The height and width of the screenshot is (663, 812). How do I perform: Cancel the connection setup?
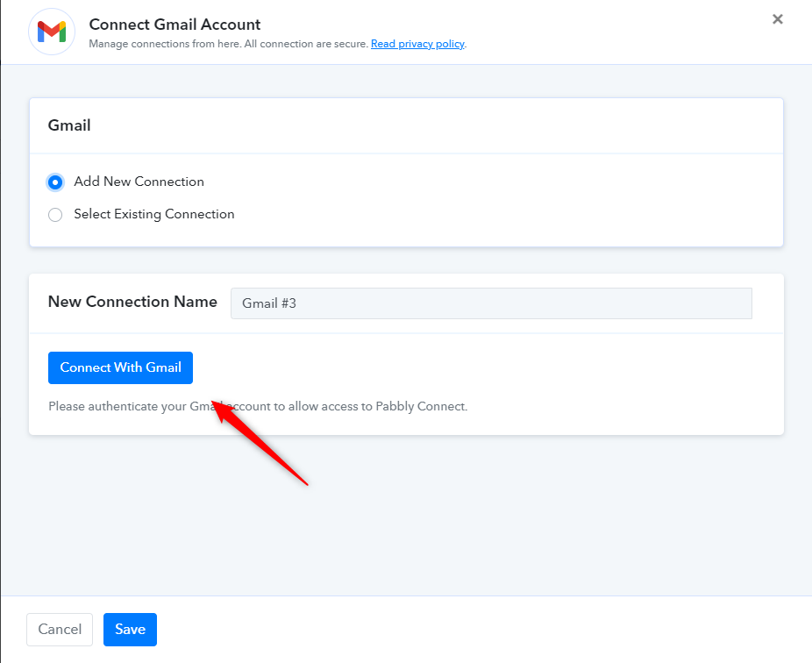(60, 630)
